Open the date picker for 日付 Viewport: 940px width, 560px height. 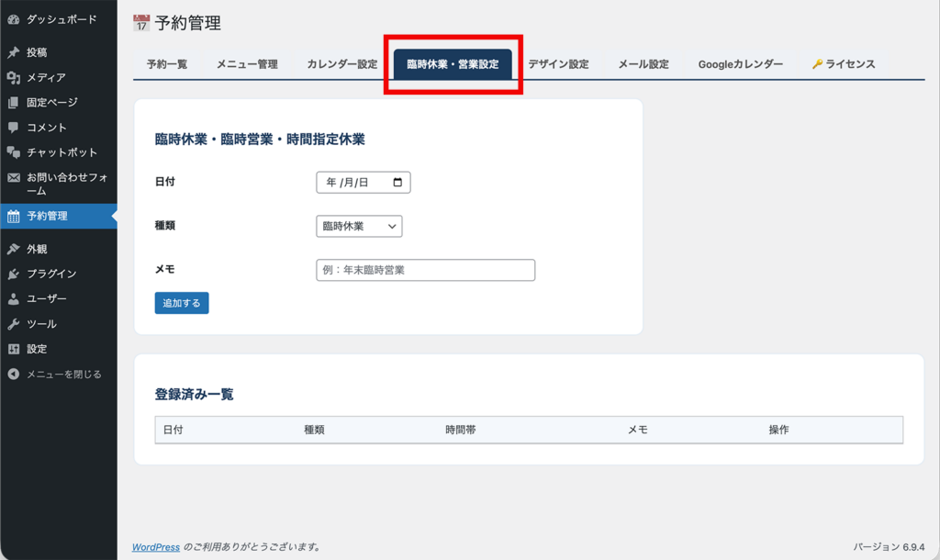coord(398,182)
